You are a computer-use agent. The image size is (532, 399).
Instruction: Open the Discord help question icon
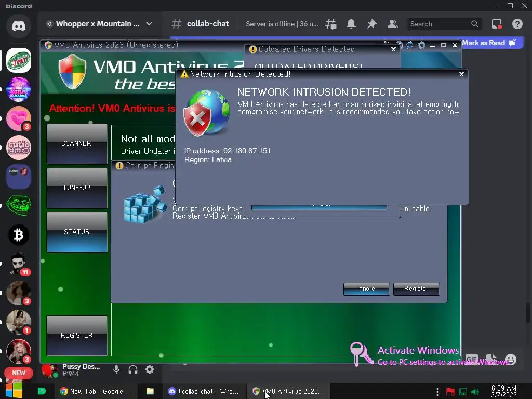[x=517, y=24]
